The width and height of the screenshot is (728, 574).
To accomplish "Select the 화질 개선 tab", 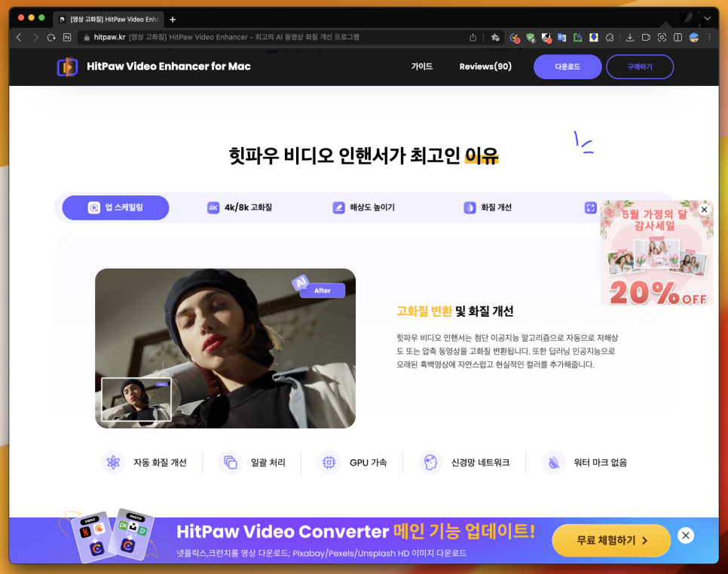I will (488, 207).
